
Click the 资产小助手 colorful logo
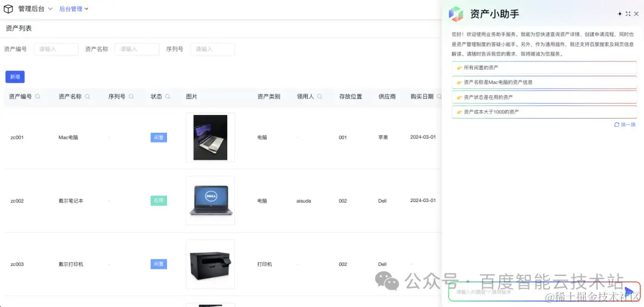(x=456, y=14)
